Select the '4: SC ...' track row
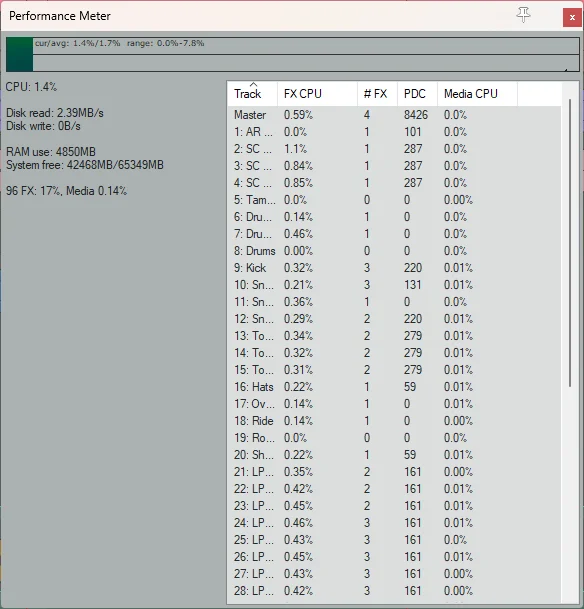Viewport: 584px width, 609px height. coord(394,183)
